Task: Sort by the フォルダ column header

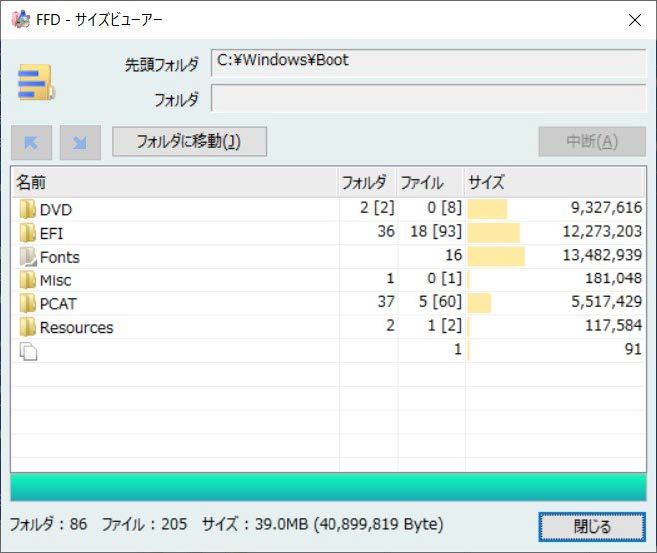Action: [367, 182]
